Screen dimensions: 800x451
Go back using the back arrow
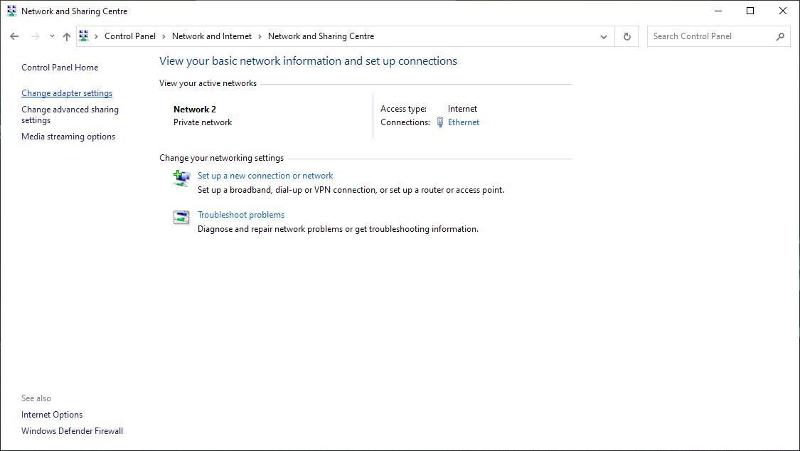[x=14, y=36]
